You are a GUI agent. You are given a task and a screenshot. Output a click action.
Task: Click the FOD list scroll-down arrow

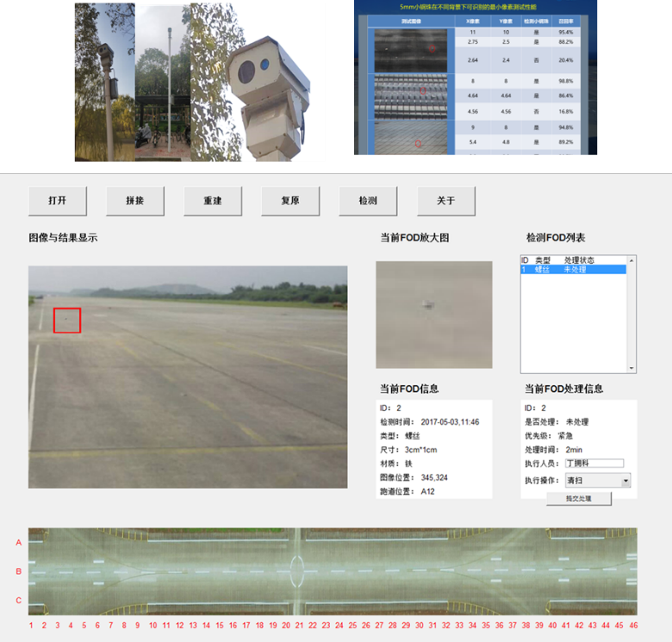[632, 368]
